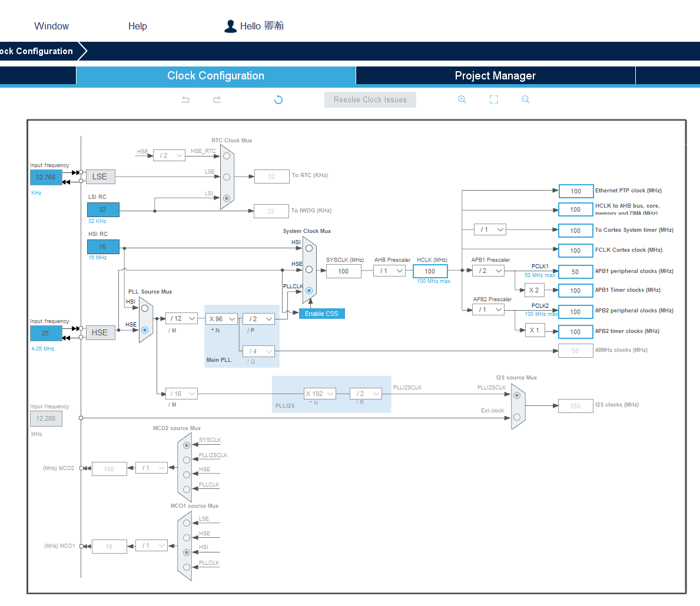The width and height of the screenshot is (700, 606).
Task: Select Ext.clock in I2S source Mux
Action: coord(516,417)
